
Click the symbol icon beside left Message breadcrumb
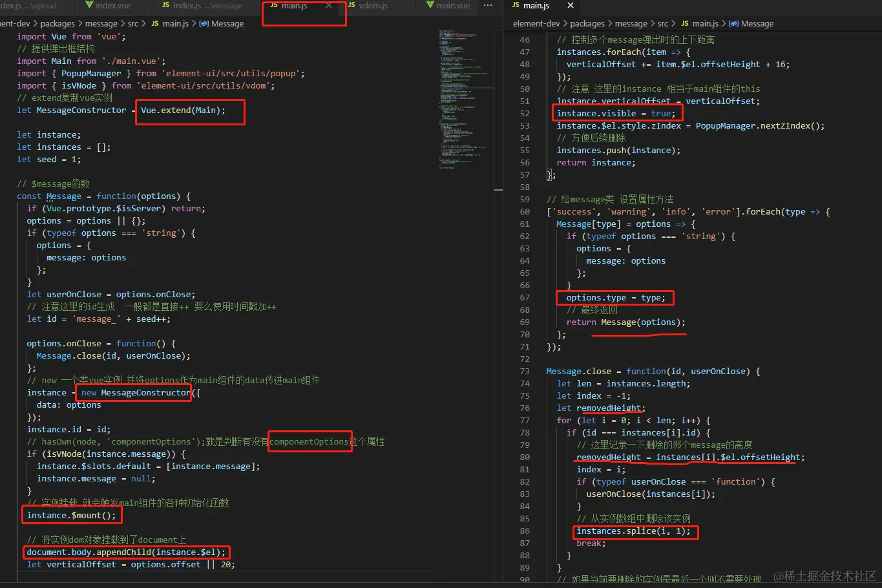(204, 23)
